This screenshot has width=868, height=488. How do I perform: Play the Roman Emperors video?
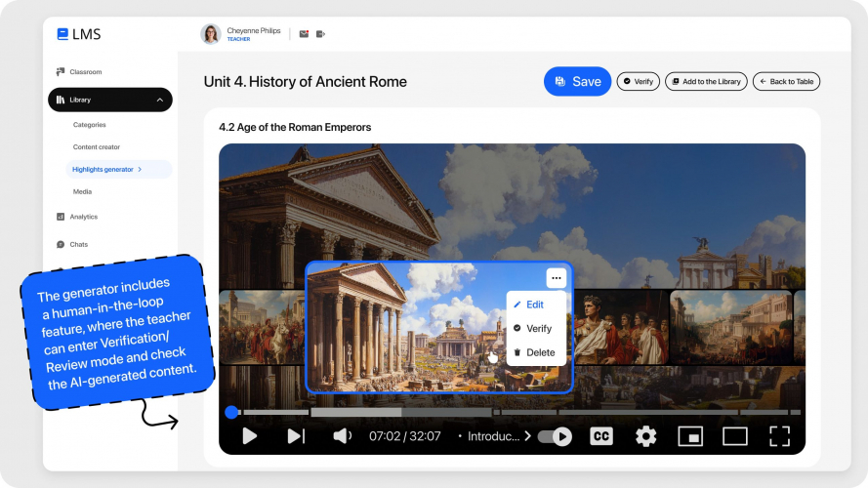tap(249, 436)
